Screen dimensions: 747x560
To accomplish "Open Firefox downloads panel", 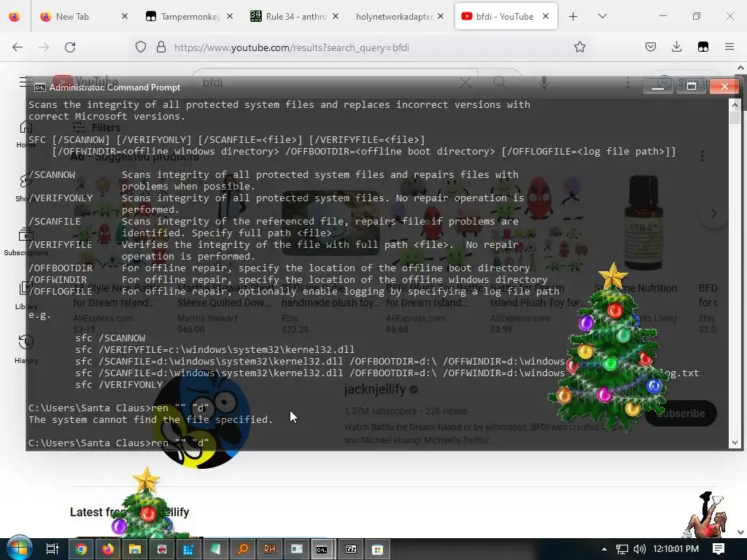I will click(x=676, y=47).
